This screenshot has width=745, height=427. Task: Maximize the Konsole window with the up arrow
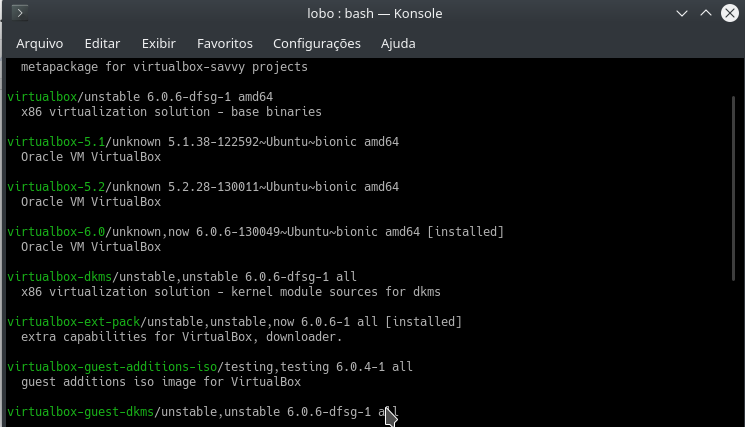pos(706,13)
